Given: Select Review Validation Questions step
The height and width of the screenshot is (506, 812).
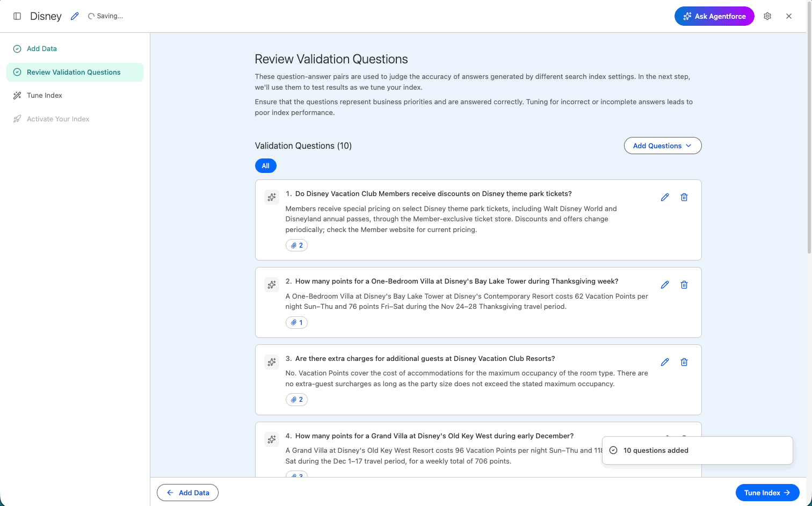Looking at the screenshot, I should (x=75, y=72).
